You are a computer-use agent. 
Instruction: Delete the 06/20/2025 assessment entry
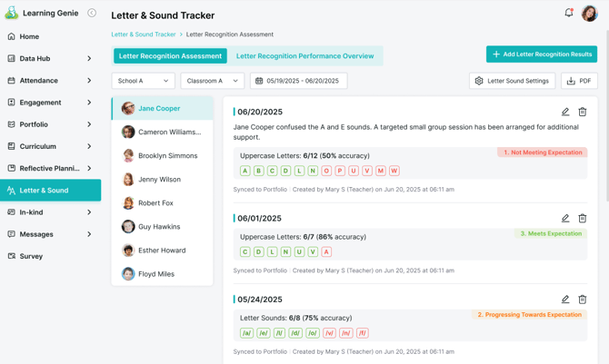(x=583, y=112)
